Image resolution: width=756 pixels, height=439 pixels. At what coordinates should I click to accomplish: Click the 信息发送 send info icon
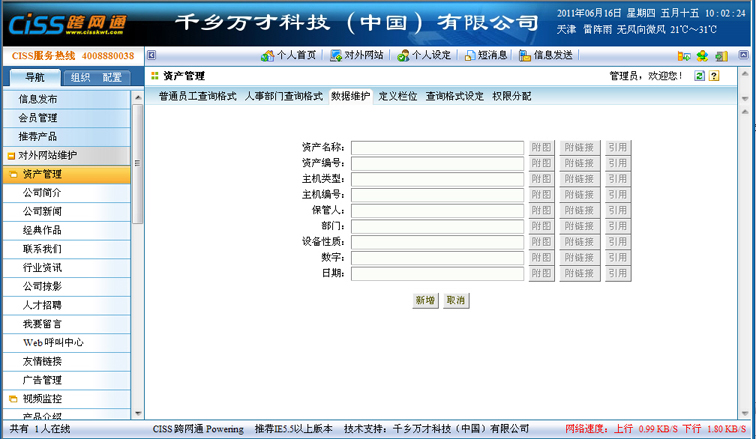pyautogui.click(x=524, y=56)
